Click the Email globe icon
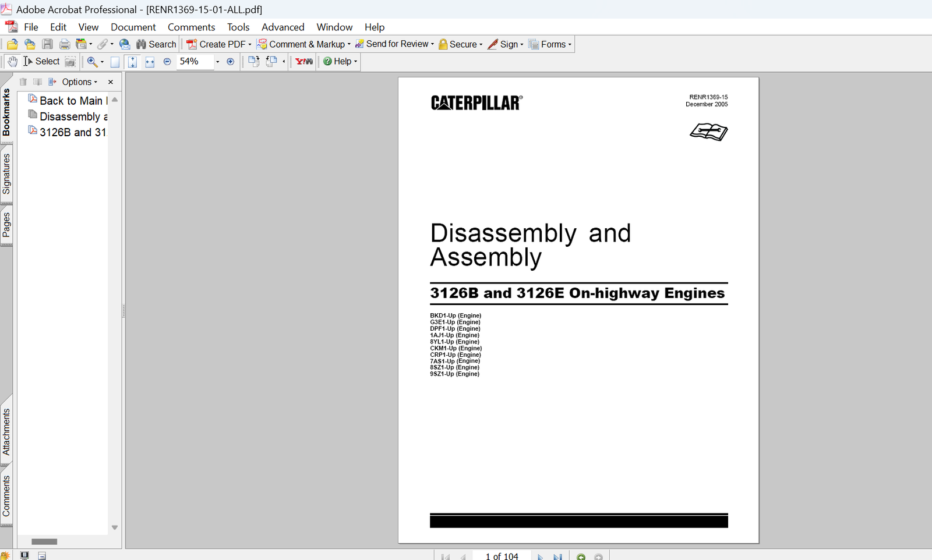The height and width of the screenshot is (560, 932). [x=124, y=44]
